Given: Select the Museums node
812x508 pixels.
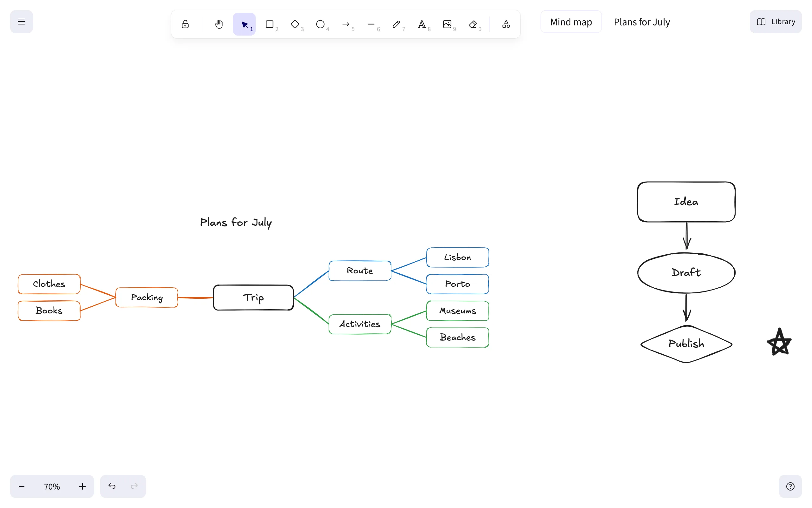Looking at the screenshot, I should (x=458, y=311).
